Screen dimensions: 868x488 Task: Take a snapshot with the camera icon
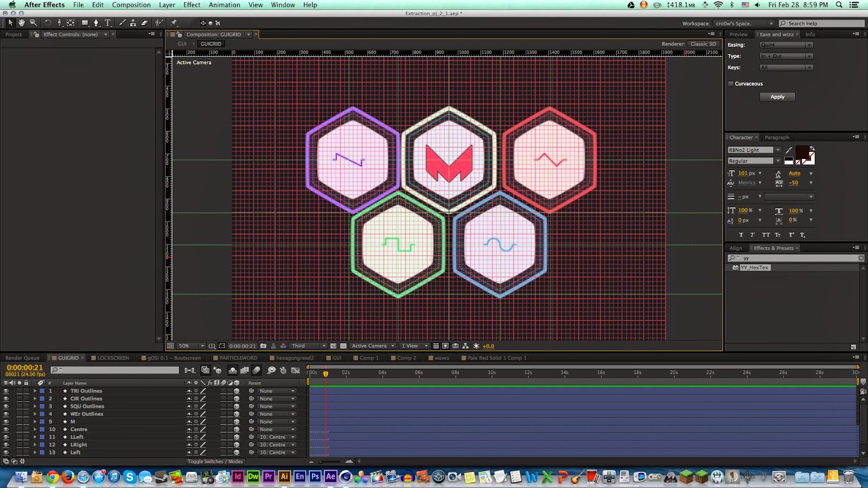(x=264, y=346)
